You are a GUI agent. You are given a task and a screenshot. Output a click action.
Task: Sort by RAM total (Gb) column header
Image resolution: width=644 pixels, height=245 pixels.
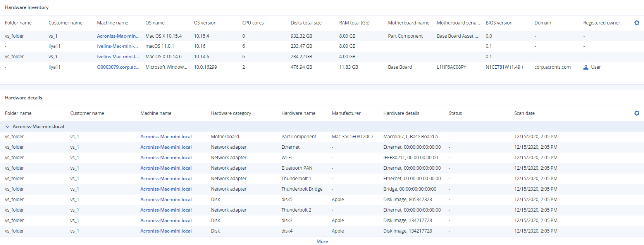click(x=354, y=23)
